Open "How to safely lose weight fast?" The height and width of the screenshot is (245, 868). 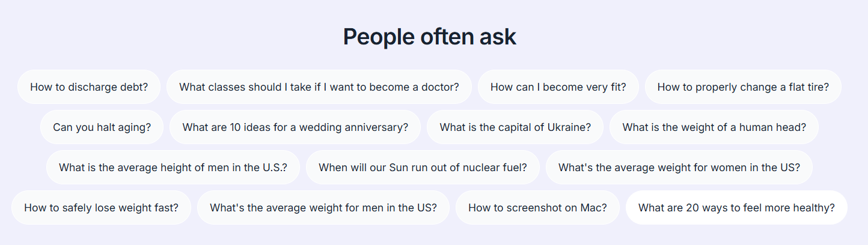click(x=101, y=208)
